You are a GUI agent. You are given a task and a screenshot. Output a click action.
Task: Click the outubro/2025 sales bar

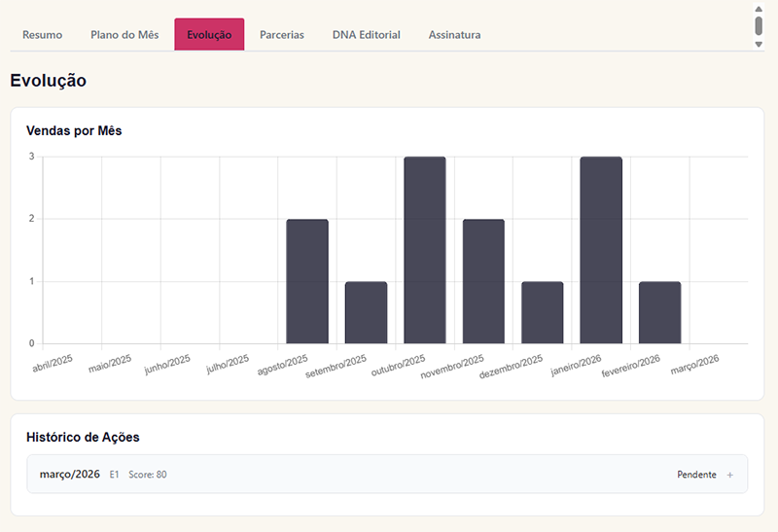click(x=425, y=251)
